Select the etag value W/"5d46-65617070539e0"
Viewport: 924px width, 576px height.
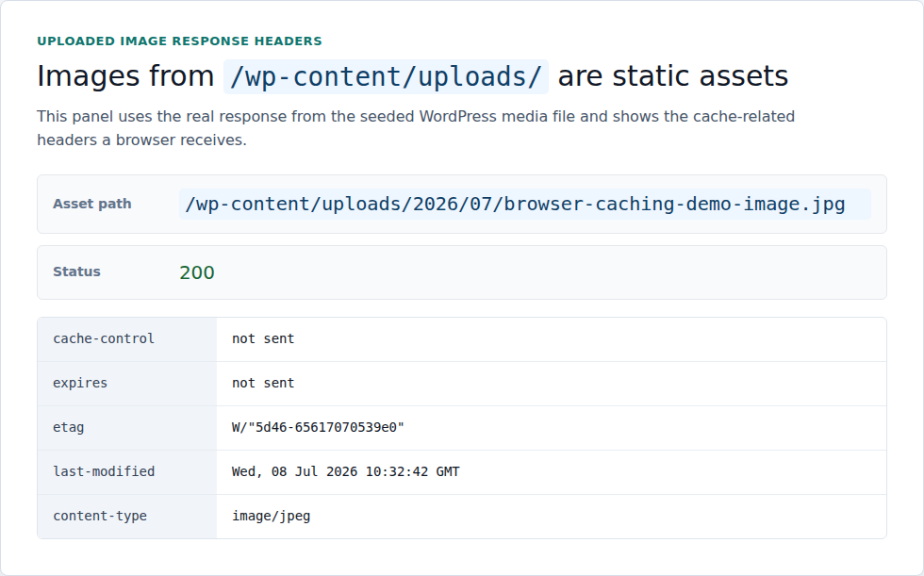[x=318, y=427]
